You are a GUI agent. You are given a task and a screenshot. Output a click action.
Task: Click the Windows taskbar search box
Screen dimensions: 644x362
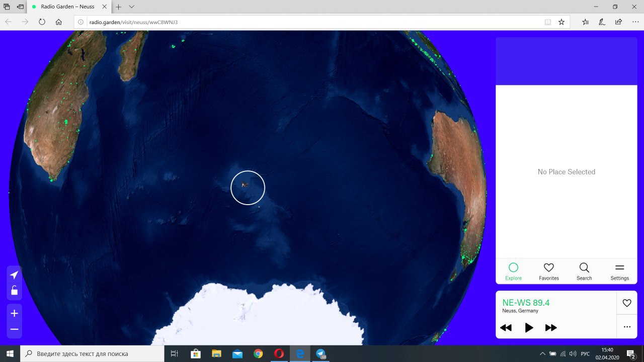pos(92,354)
